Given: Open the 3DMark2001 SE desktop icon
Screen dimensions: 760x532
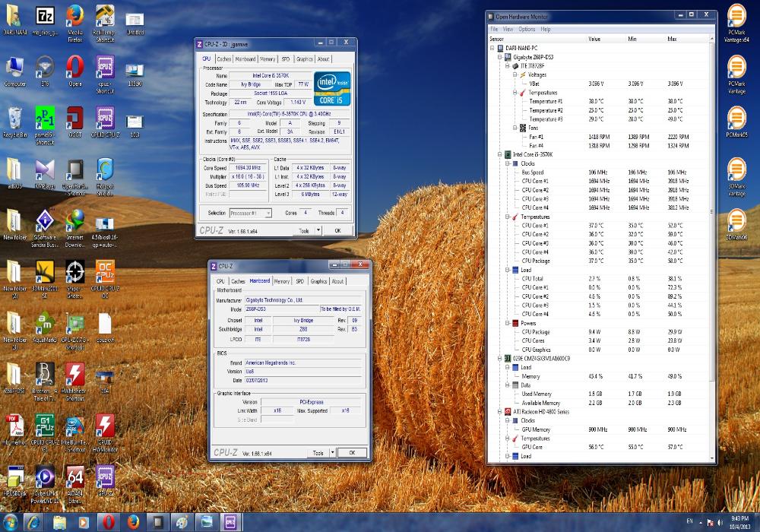Looking at the screenshot, I should coord(45,279).
